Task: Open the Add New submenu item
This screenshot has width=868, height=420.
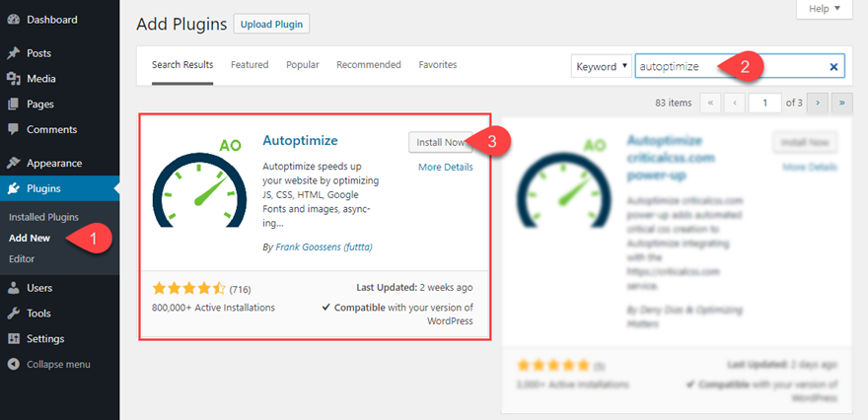Action: tap(30, 238)
